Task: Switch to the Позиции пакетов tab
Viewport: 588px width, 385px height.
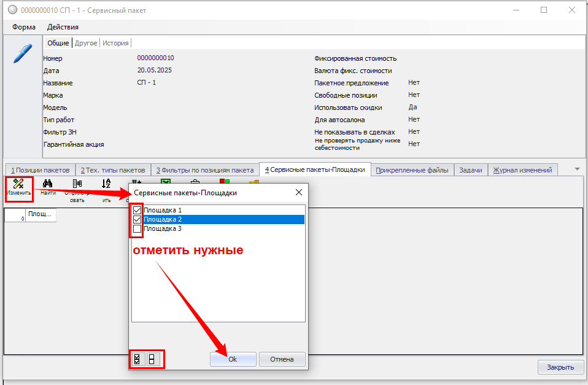Action: (40, 170)
